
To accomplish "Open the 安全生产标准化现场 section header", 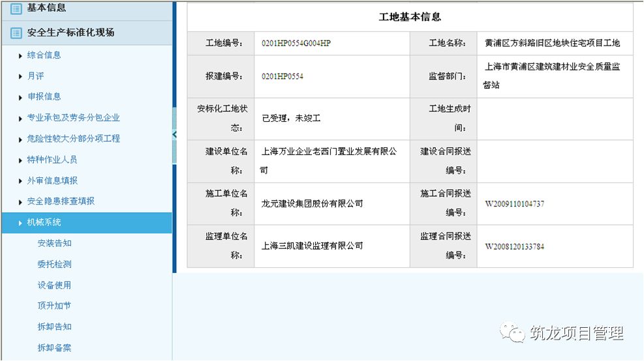I will tap(87, 33).
